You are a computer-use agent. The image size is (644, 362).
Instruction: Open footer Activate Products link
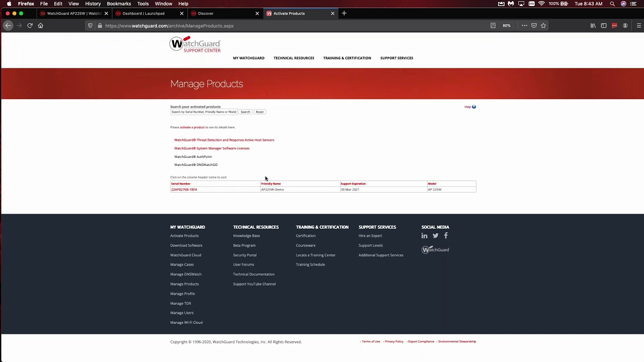pyautogui.click(x=185, y=236)
